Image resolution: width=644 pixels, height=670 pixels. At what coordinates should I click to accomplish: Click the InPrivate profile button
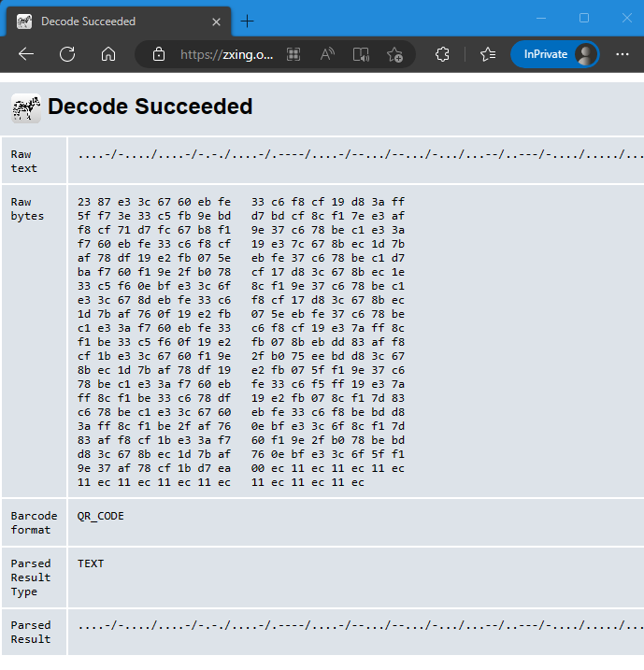point(554,54)
